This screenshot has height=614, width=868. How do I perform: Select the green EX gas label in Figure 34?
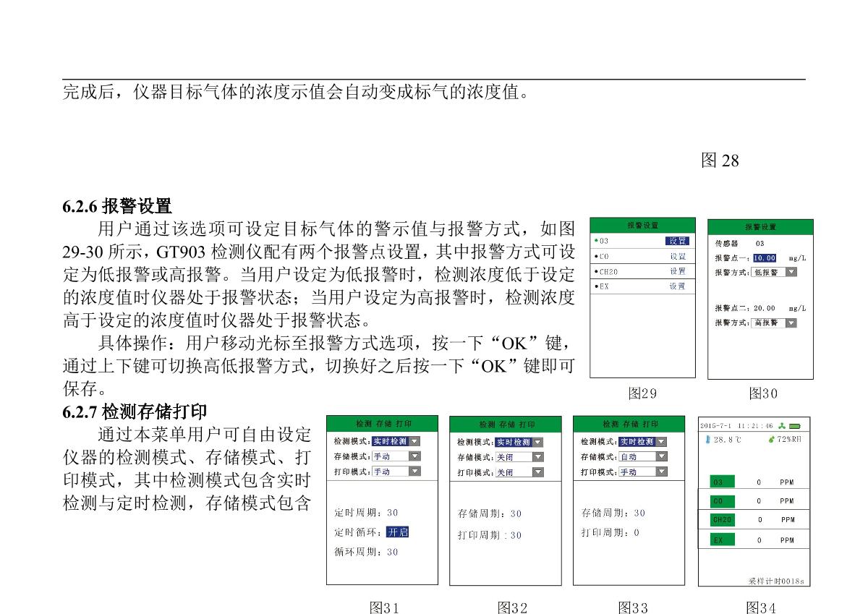click(x=722, y=540)
